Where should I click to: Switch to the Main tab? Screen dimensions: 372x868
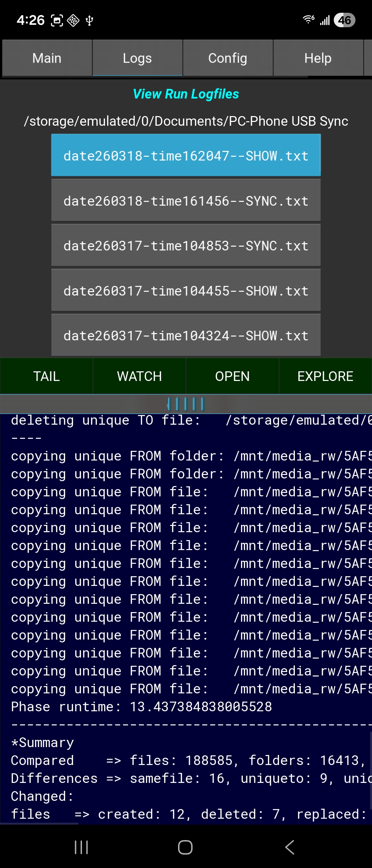coord(47,58)
